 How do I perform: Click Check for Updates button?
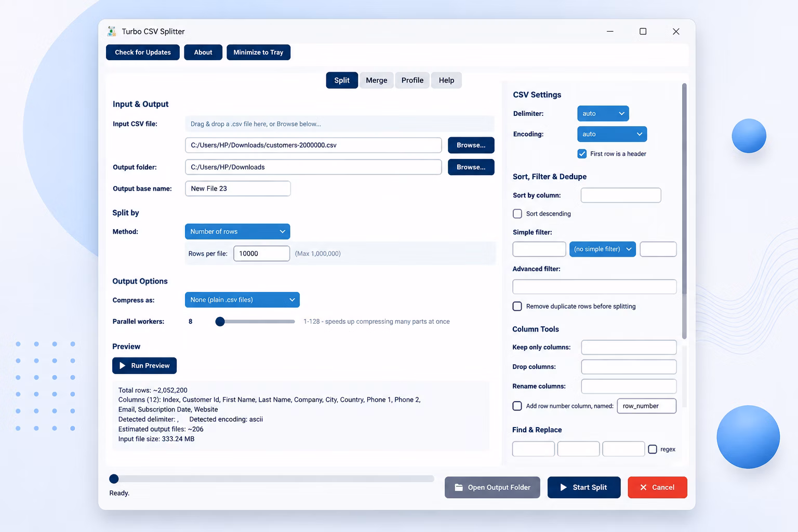(x=143, y=52)
